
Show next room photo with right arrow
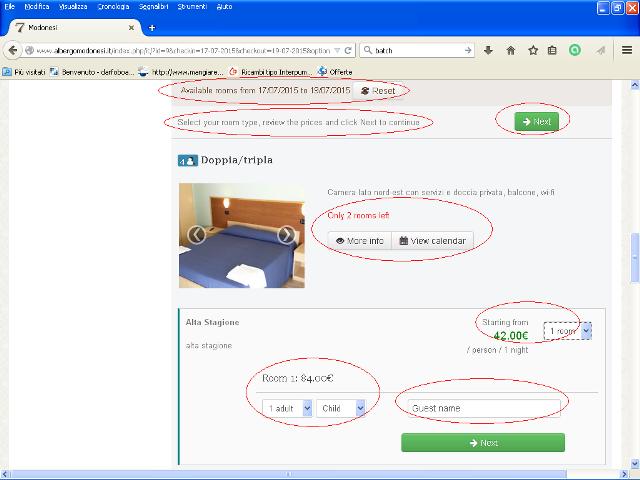point(286,235)
